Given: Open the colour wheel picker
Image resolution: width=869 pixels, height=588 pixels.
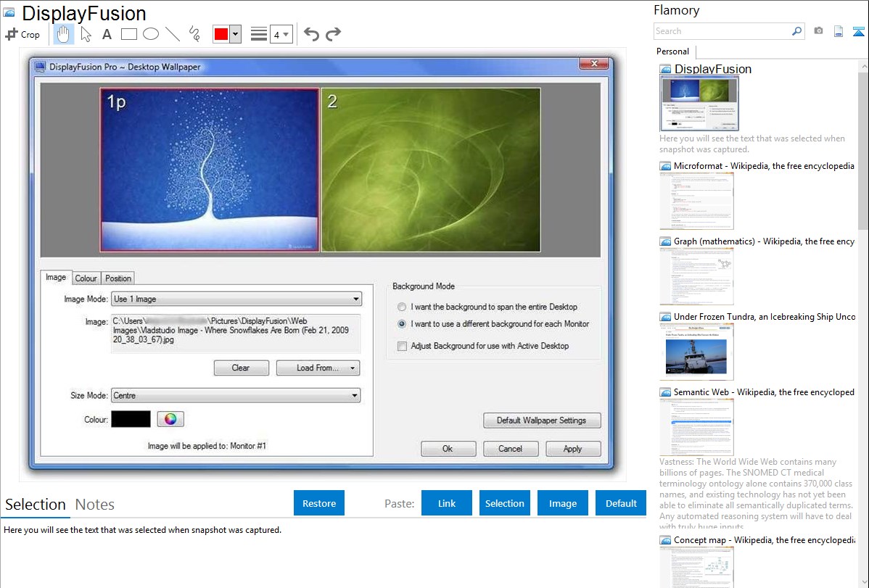Looking at the screenshot, I should point(170,419).
